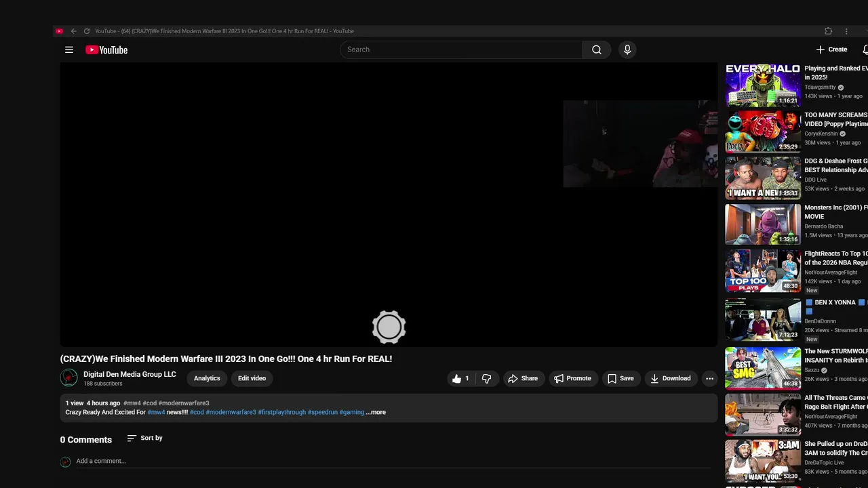Dislike the video with thumbs down
This screenshot has width=868, height=488.
(x=486, y=378)
